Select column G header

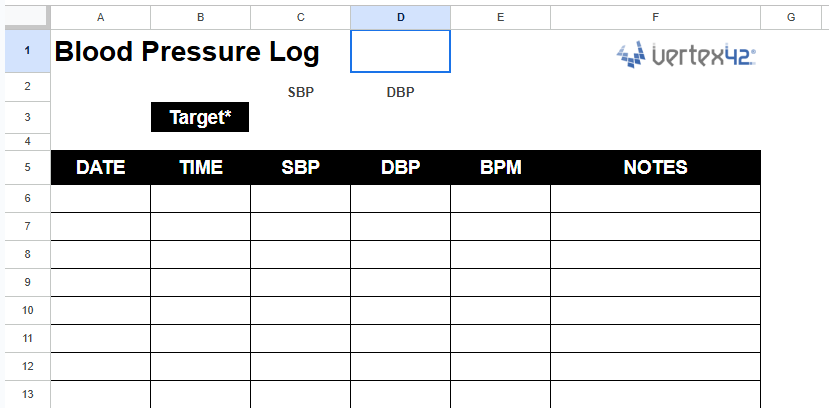click(790, 17)
